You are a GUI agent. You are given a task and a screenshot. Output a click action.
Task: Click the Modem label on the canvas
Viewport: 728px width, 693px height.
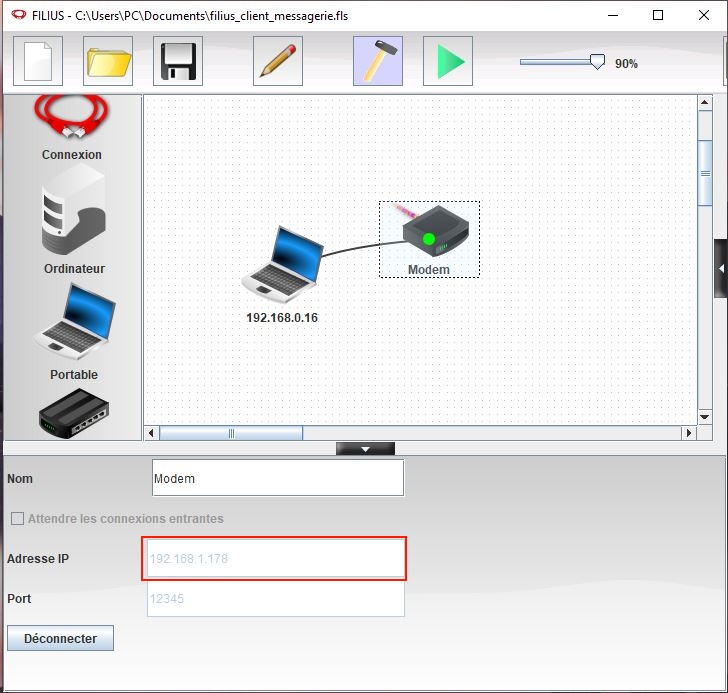(429, 270)
